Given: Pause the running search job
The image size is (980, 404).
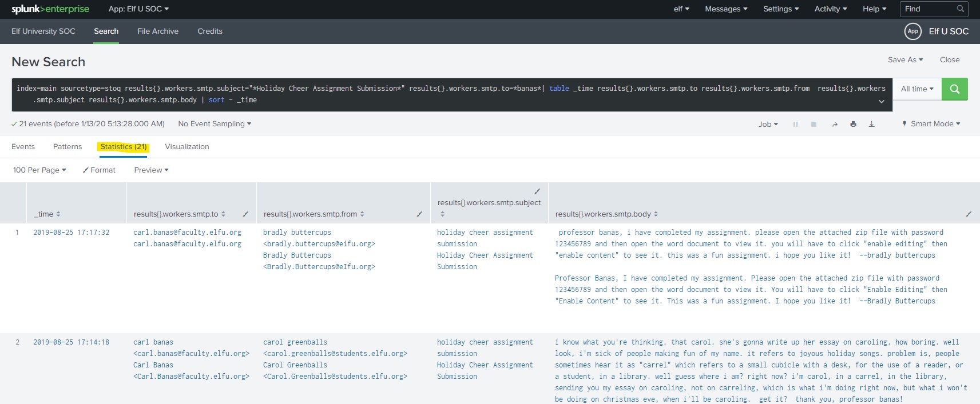Looking at the screenshot, I should click(795, 124).
